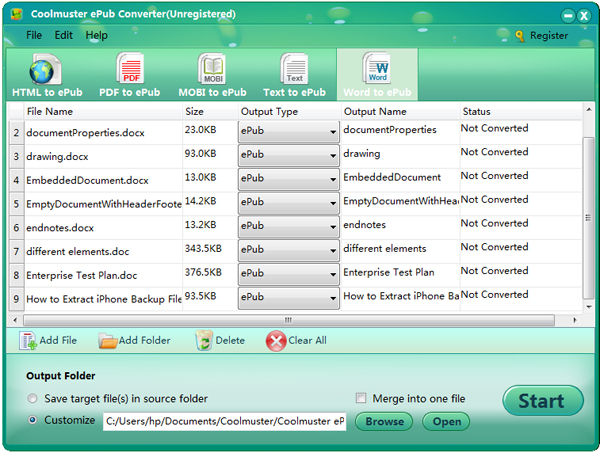
Task: Open Output Type dropdown for Enterprise Test Plan.doc
Action: tap(289, 274)
